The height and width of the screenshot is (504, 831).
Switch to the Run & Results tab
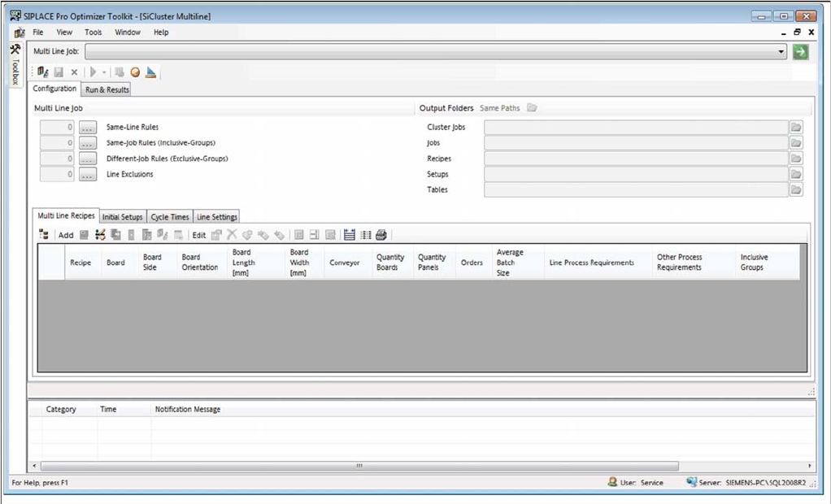pos(107,89)
